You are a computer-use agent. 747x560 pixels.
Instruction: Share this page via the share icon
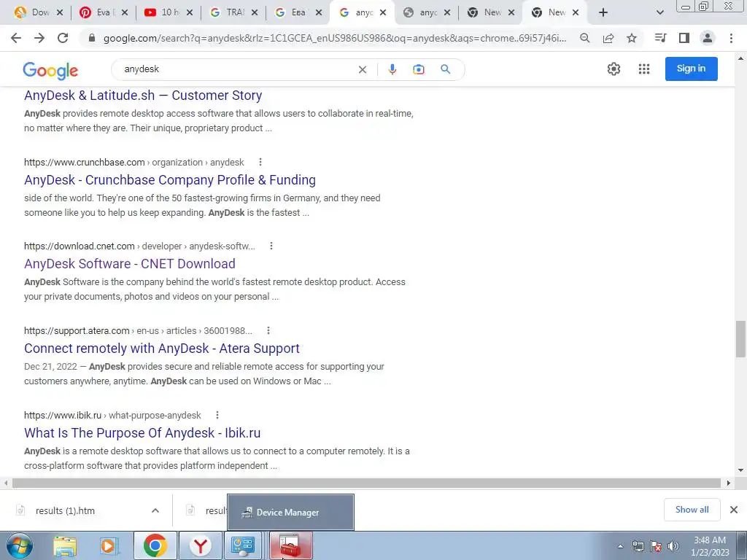coord(608,38)
